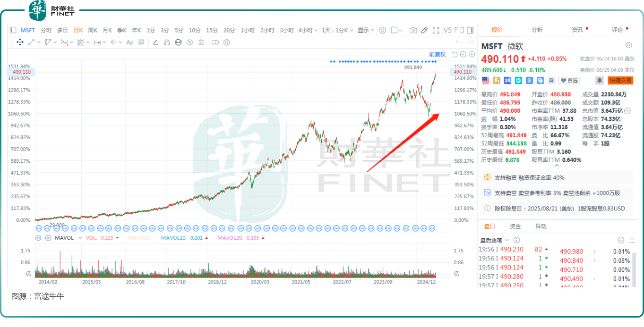The height and width of the screenshot is (327, 644).
Task: Add MSFT to 自选 watchlist
Action: click(569, 81)
